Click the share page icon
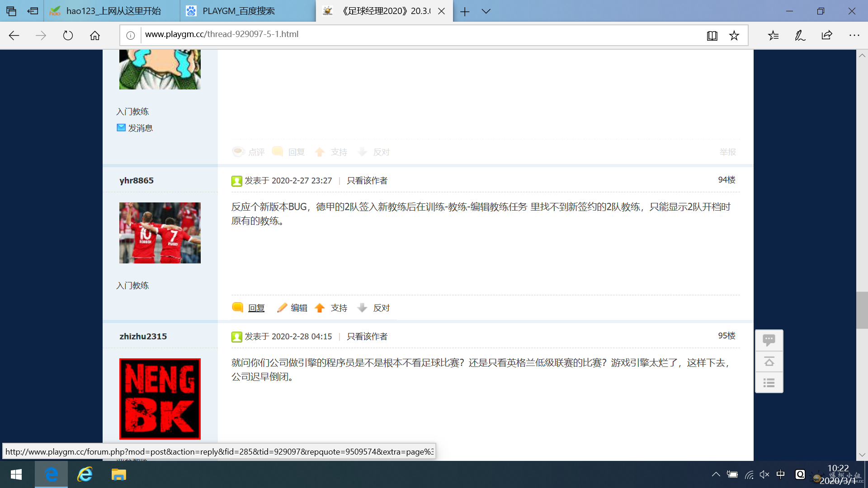 pos(827,35)
